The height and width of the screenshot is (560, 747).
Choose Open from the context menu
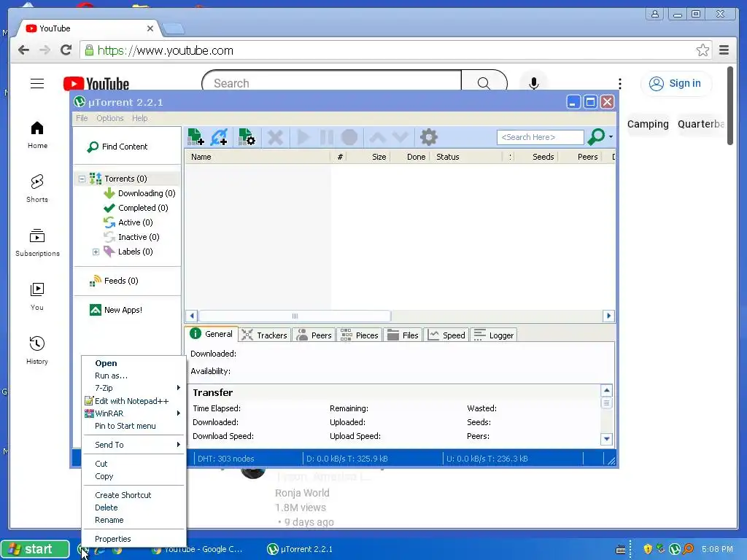tap(133, 363)
